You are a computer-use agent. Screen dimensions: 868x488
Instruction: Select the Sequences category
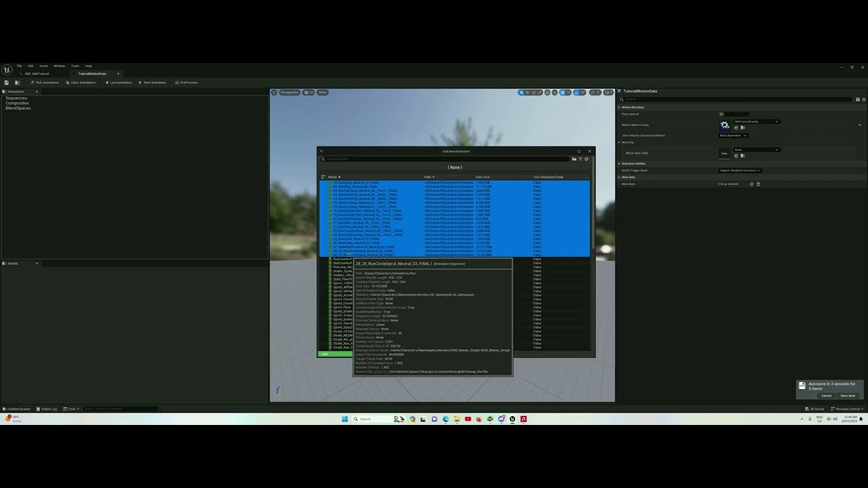click(16, 98)
